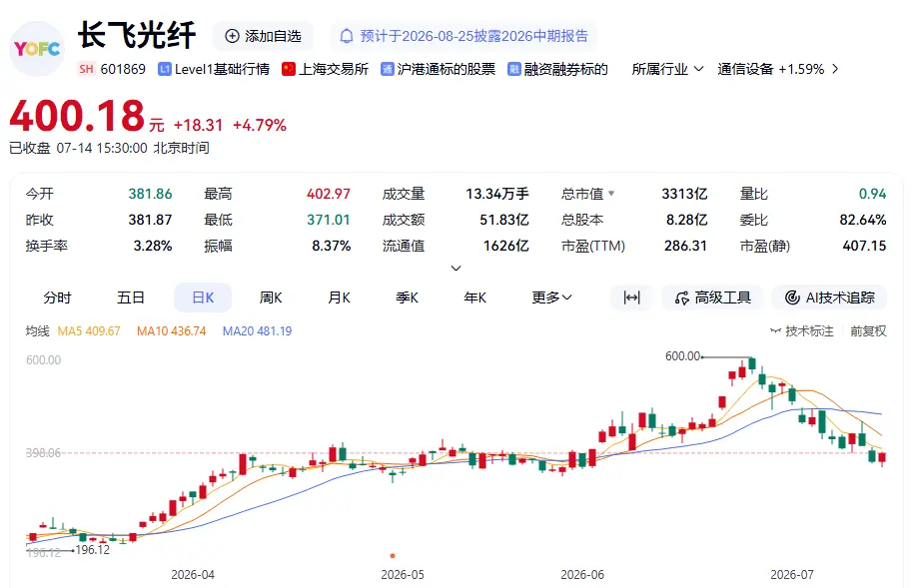Select the 月K tab
This screenshot has height=588, width=913.
(x=339, y=298)
